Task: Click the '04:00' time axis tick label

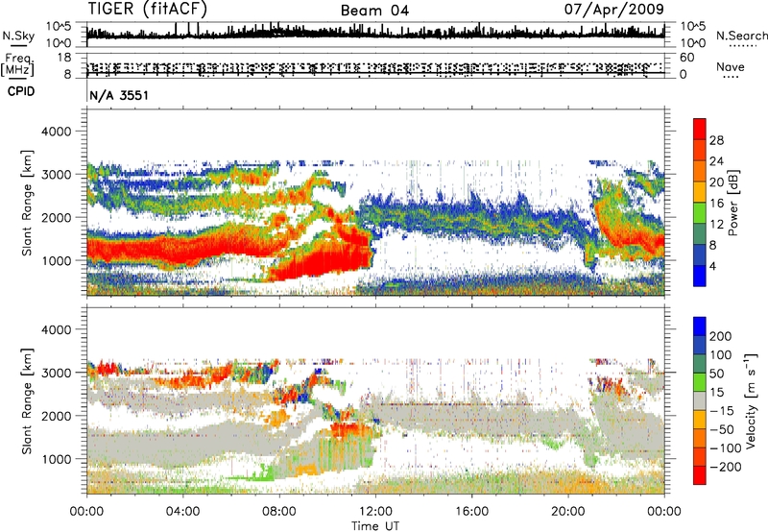Action: point(182,512)
